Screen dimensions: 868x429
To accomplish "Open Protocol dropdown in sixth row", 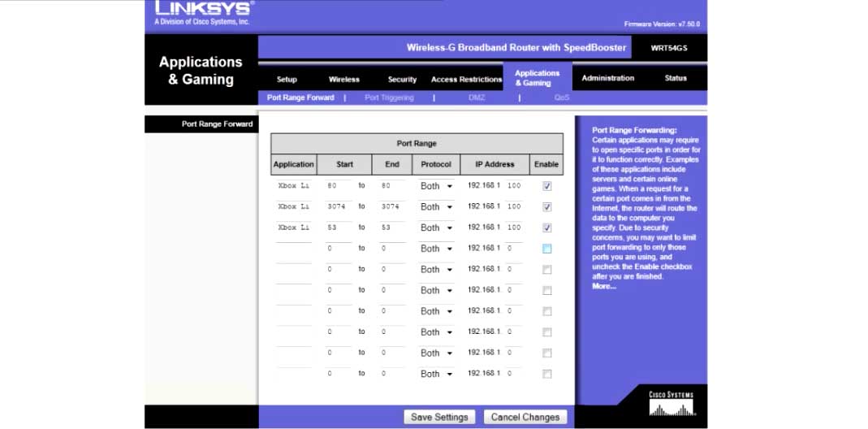I will point(436,290).
